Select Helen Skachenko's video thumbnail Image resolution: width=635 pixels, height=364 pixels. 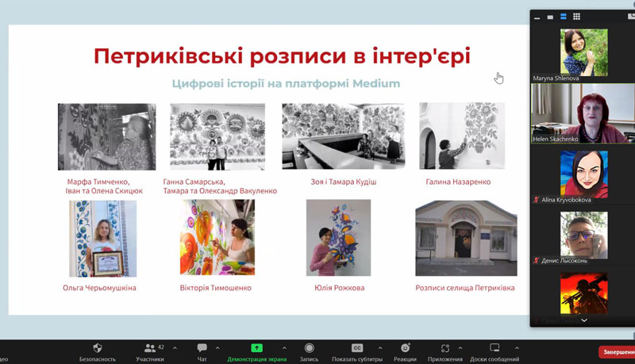click(583, 113)
